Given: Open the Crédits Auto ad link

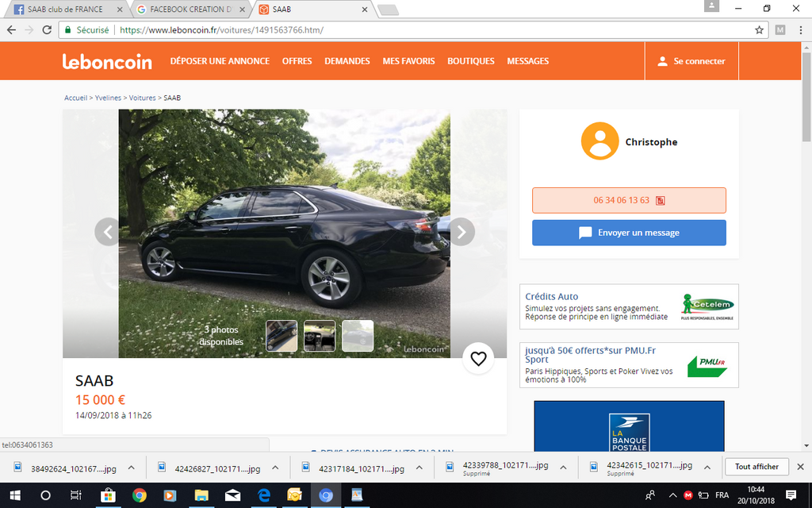Looking at the screenshot, I should (x=552, y=297).
